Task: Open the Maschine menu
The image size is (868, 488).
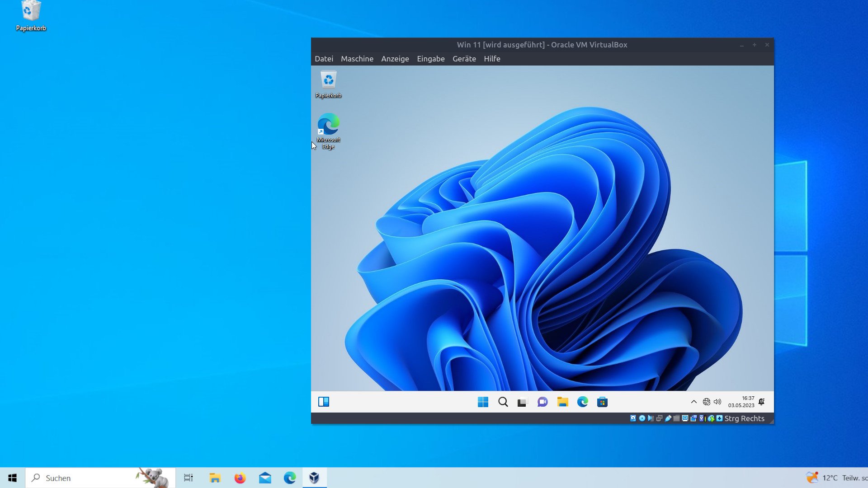Action: coord(357,59)
